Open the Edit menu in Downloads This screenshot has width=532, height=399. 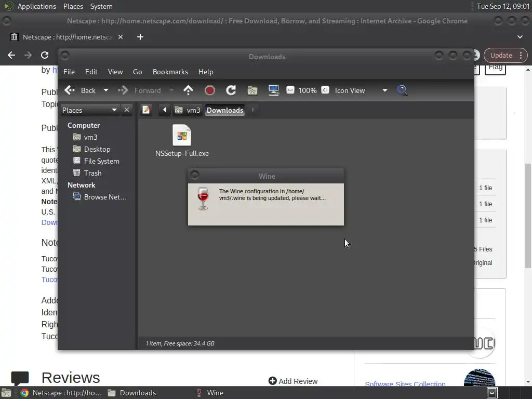[x=91, y=72]
